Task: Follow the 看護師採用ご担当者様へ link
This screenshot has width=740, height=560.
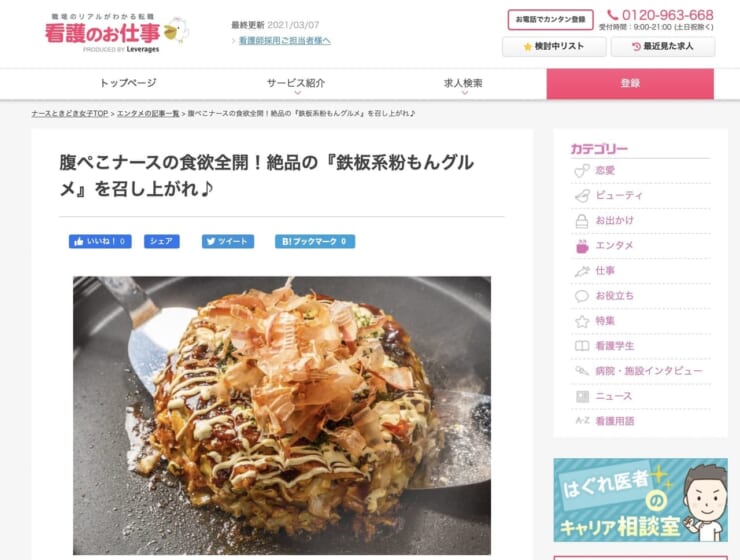Action: tap(285, 41)
